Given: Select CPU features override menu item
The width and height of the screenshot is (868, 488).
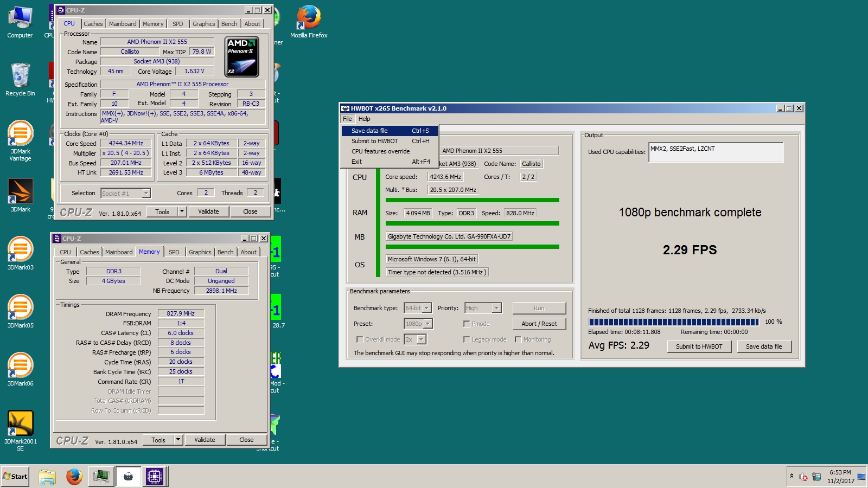Looking at the screenshot, I should point(390,151).
